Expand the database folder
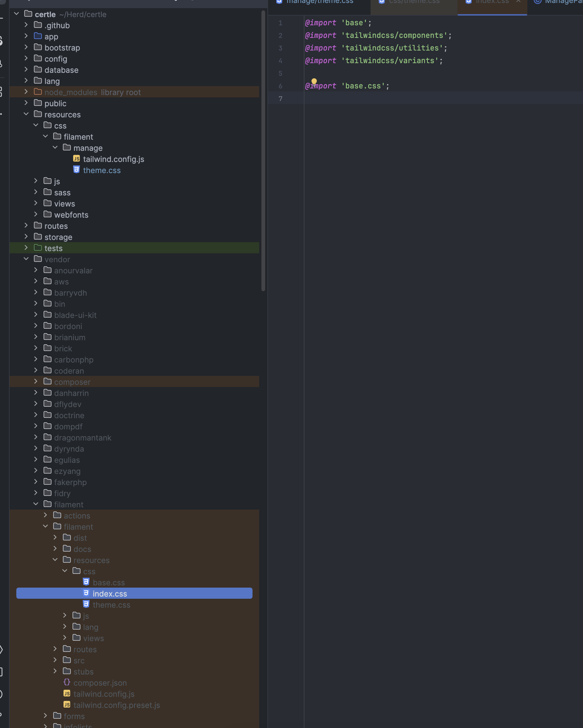 coord(26,69)
